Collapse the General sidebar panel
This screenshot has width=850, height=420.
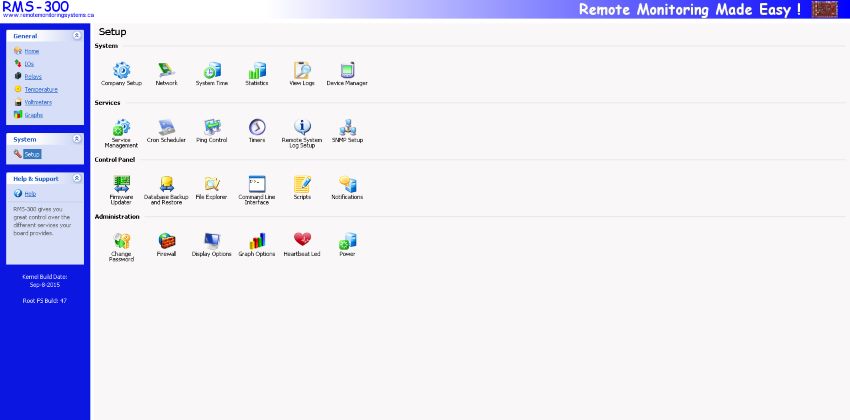click(x=77, y=36)
